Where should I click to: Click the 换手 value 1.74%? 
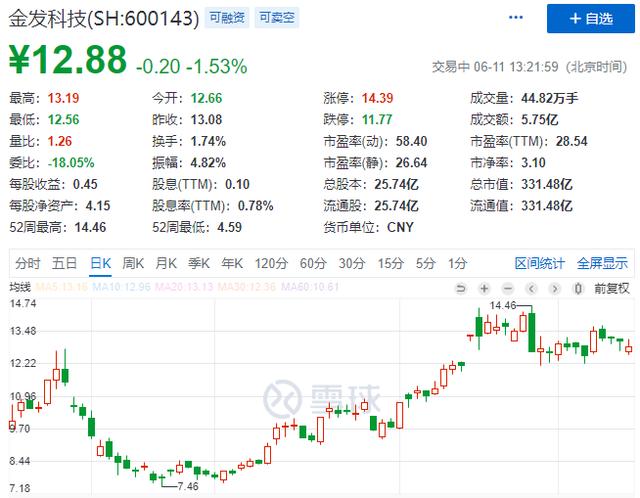click(x=208, y=141)
